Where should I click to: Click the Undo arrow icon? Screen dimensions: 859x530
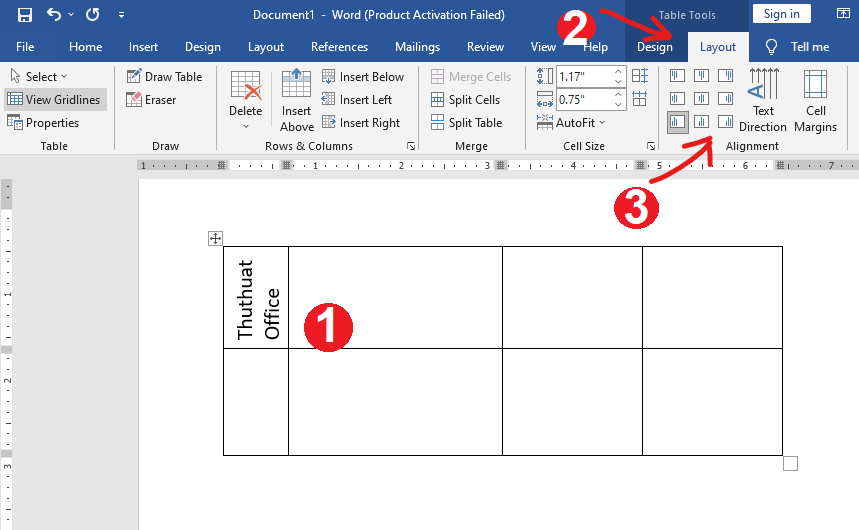pos(54,15)
